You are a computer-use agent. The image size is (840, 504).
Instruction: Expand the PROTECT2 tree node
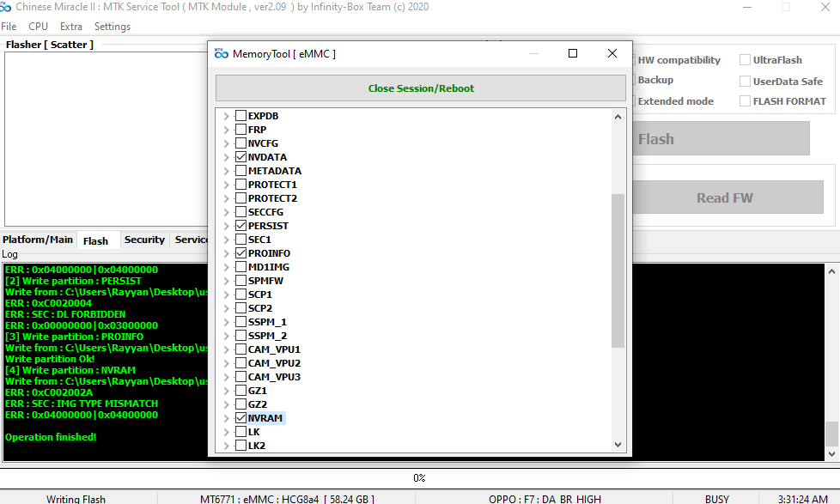point(226,198)
